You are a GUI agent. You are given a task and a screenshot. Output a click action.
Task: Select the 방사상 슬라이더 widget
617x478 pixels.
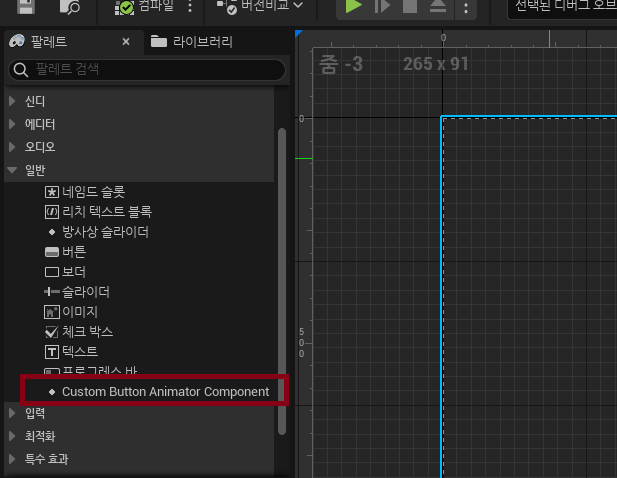click(98, 232)
